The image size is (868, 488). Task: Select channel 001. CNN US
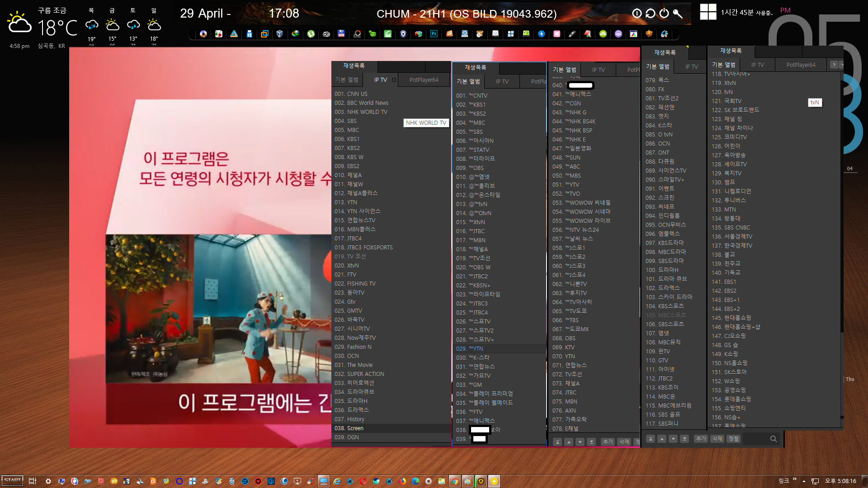[x=391, y=94]
